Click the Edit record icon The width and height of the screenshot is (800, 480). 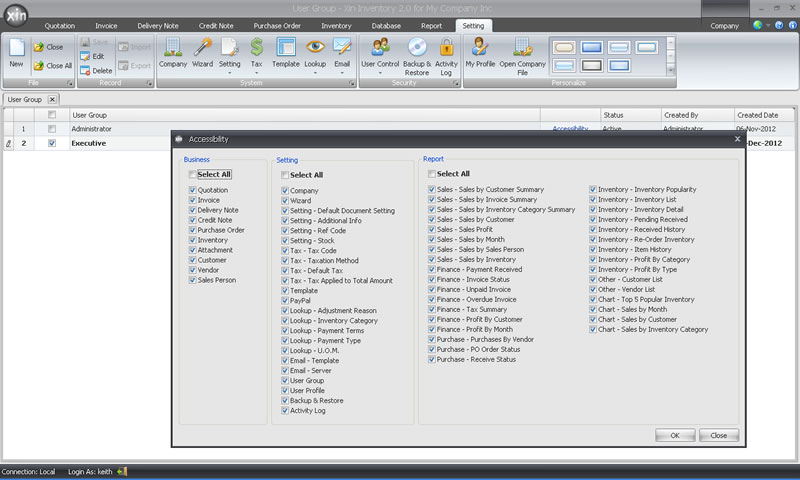pyautogui.click(x=85, y=57)
